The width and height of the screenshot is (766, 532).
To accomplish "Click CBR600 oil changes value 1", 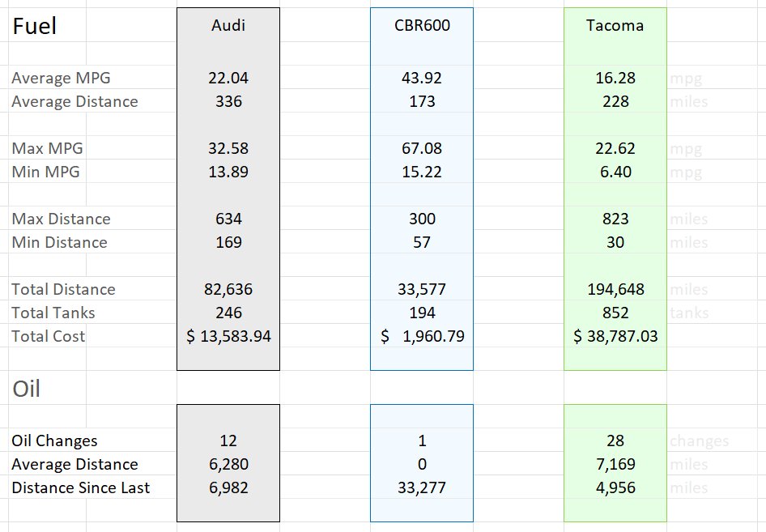I will (x=422, y=440).
